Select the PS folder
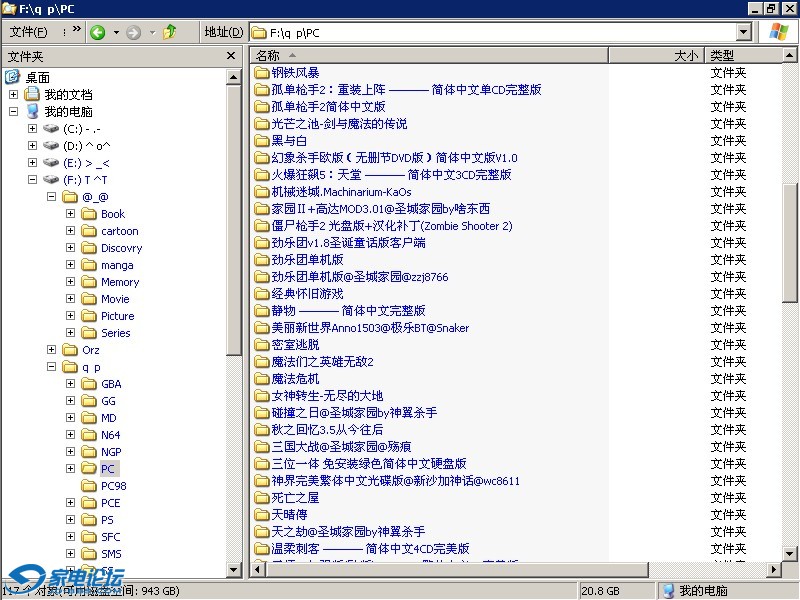Viewport: 800px width, 600px height. (107, 520)
